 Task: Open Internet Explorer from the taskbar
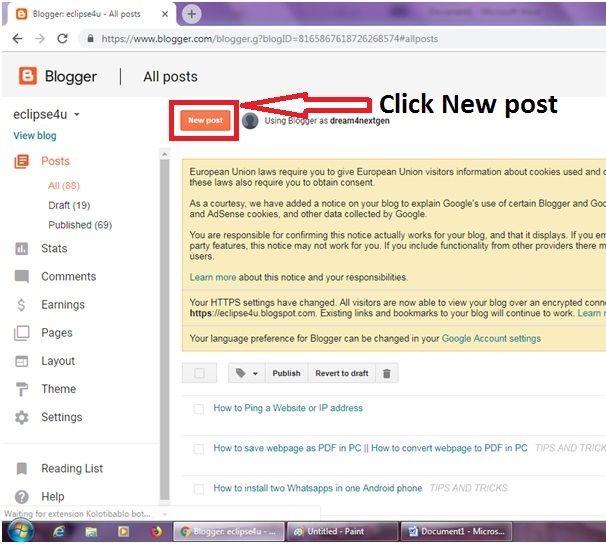click(59, 532)
